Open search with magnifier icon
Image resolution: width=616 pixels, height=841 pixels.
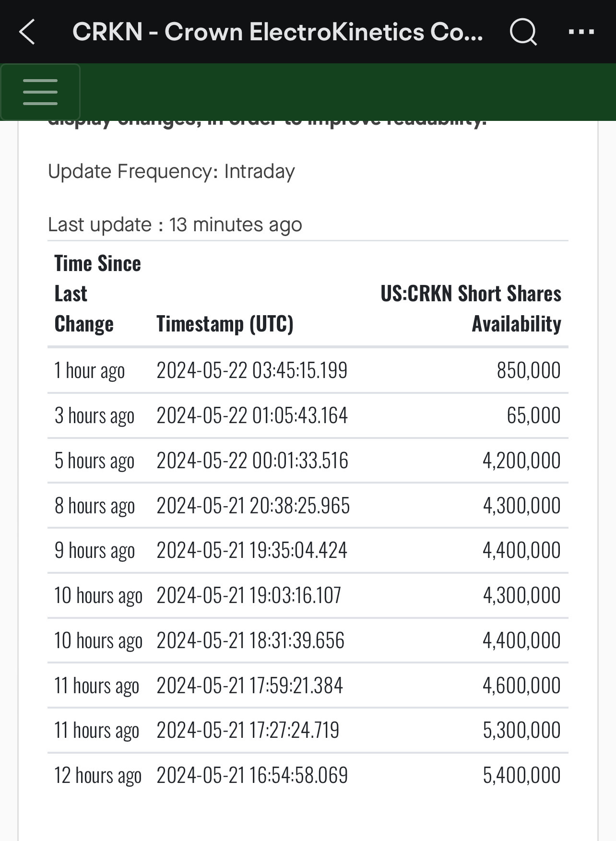[x=523, y=32]
